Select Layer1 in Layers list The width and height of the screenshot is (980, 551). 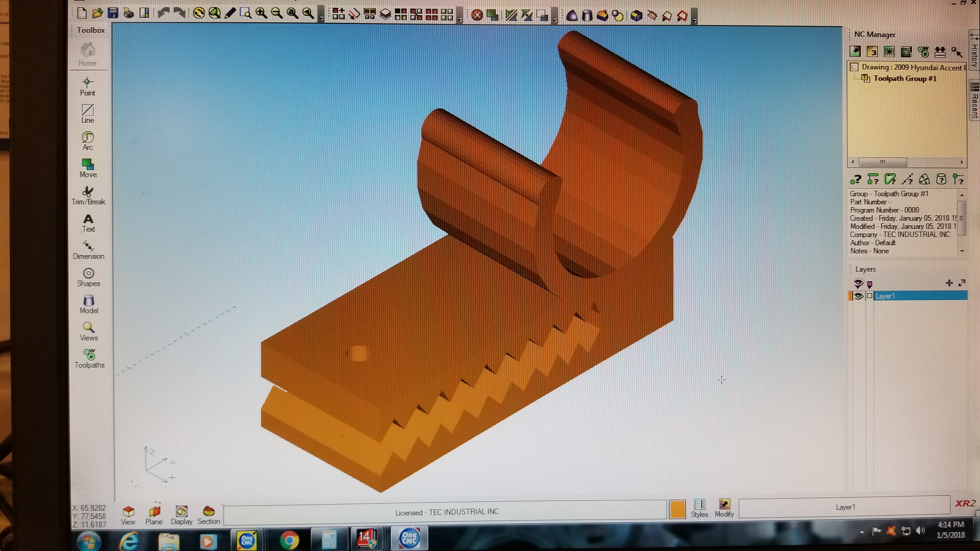coord(920,296)
